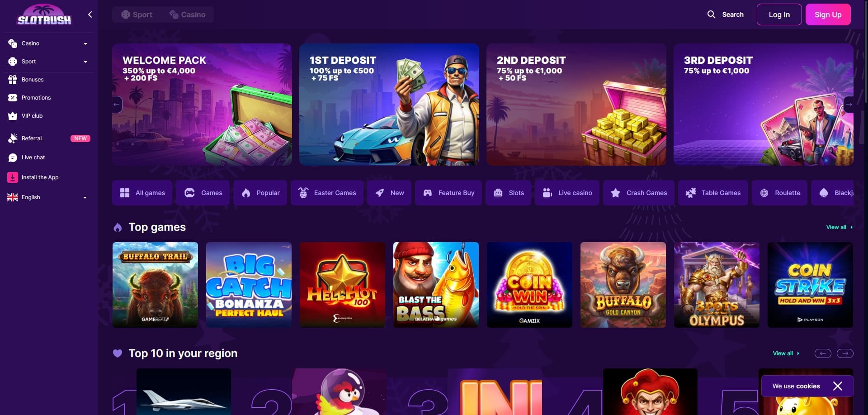Select the Crash Games category tab
The image size is (868, 415).
coord(638,193)
